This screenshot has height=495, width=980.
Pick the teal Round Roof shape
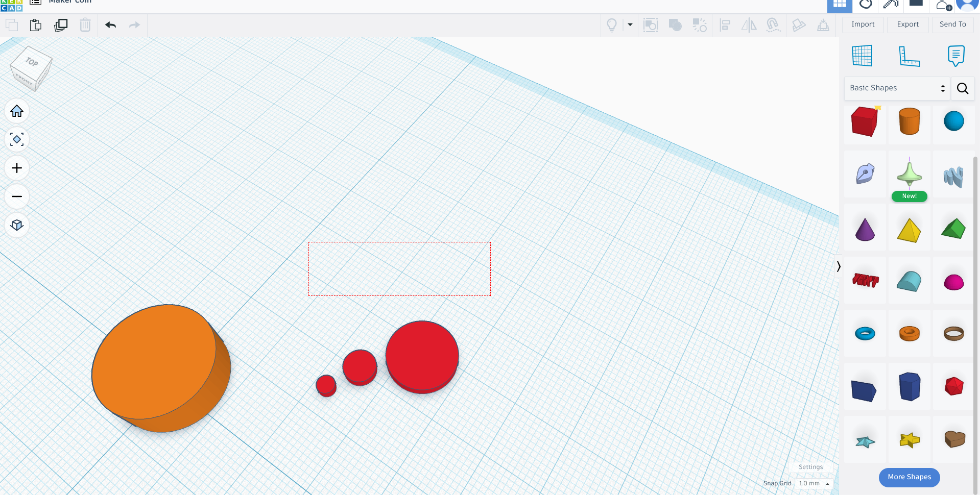point(909,281)
